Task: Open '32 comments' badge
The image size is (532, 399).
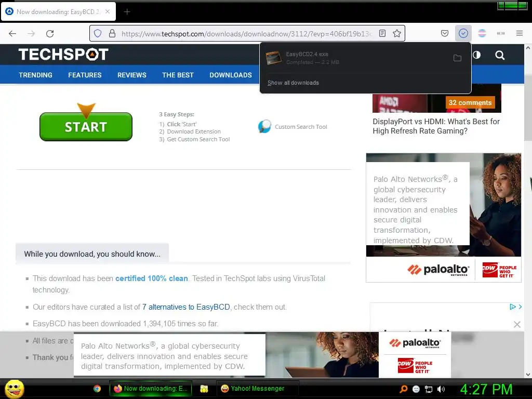Action: point(470,102)
